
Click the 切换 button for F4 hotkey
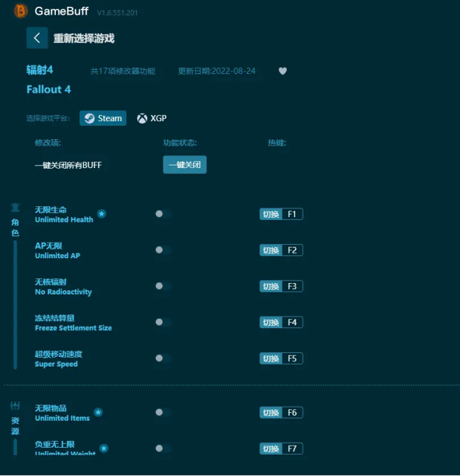pyautogui.click(x=271, y=323)
